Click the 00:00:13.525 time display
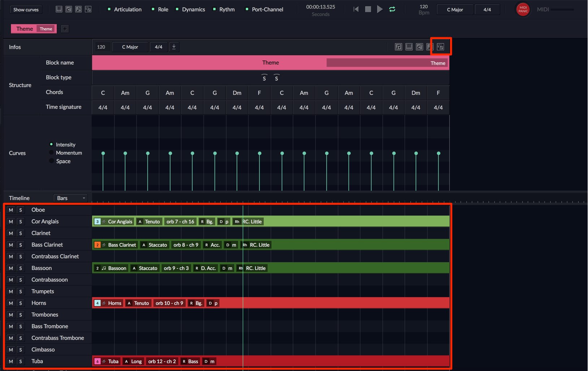 [x=321, y=7]
